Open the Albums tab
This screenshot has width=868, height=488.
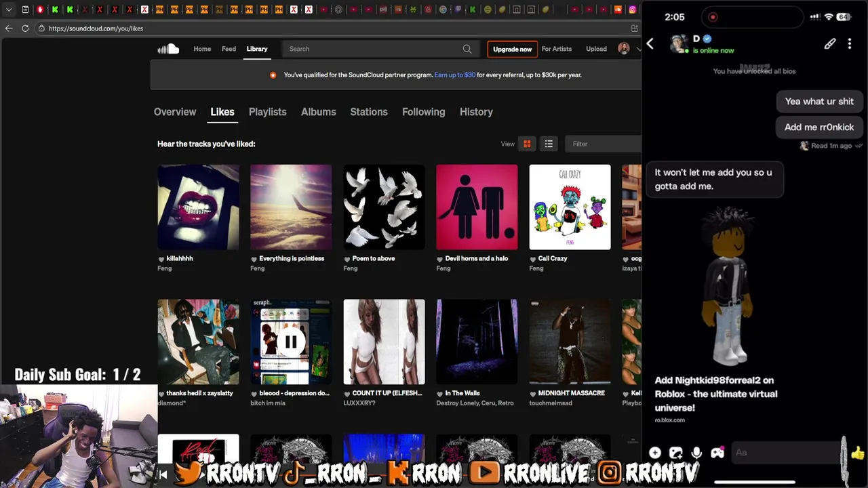point(319,112)
